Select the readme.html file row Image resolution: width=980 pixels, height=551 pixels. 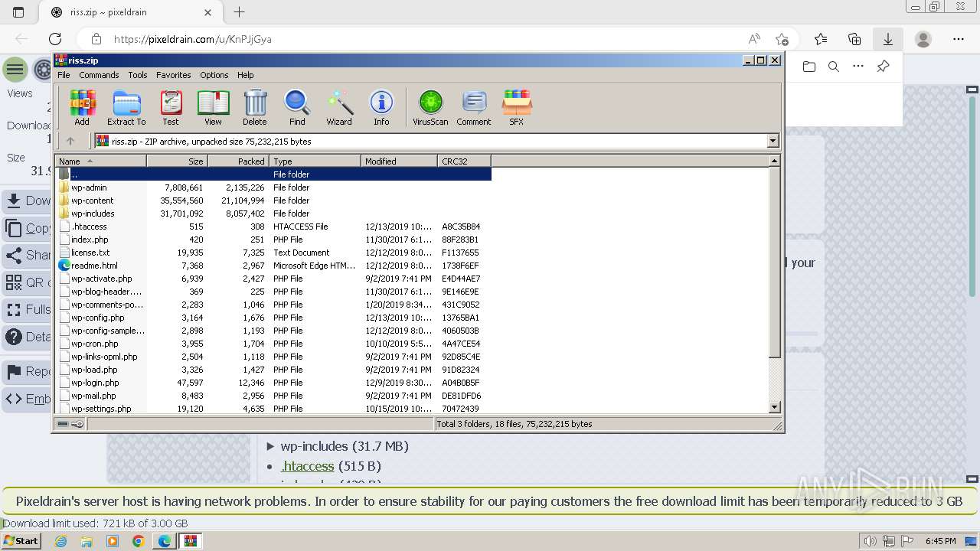click(x=273, y=266)
